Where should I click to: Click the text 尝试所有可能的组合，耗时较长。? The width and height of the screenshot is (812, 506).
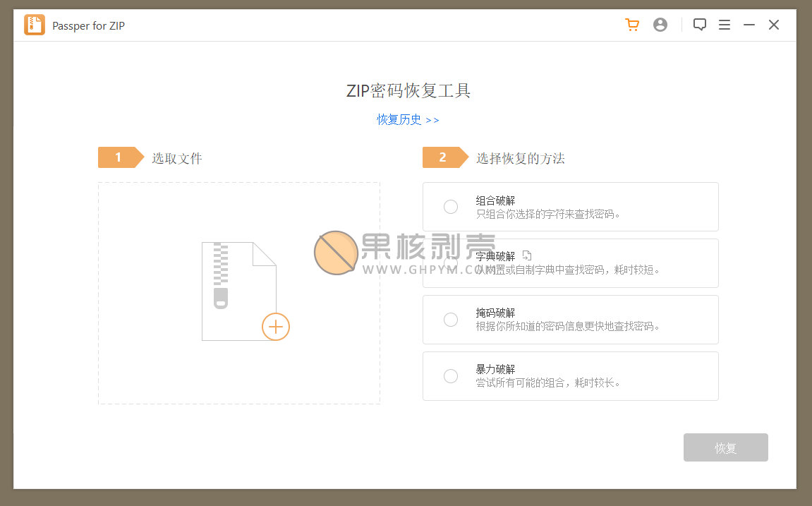tap(548, 382)
